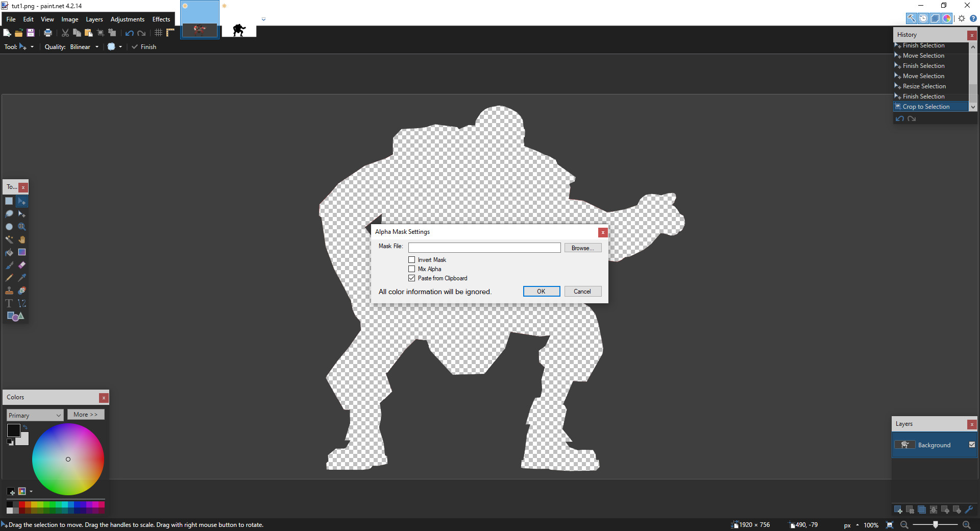Check the Mix Alpha checkbox
This screenshot has width=980, height=531.
point(411,269)
